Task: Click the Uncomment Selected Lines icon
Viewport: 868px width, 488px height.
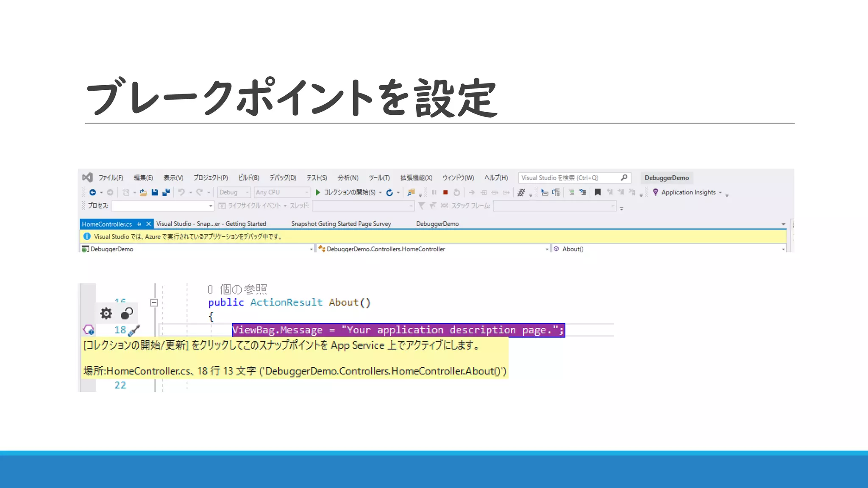Action: click(583, 192)
